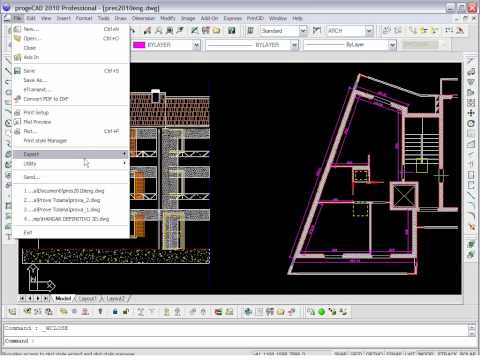Screen dimensions: 480x360
Task: Select the Move tool in right toolbar
Action: tap(471, 113)
